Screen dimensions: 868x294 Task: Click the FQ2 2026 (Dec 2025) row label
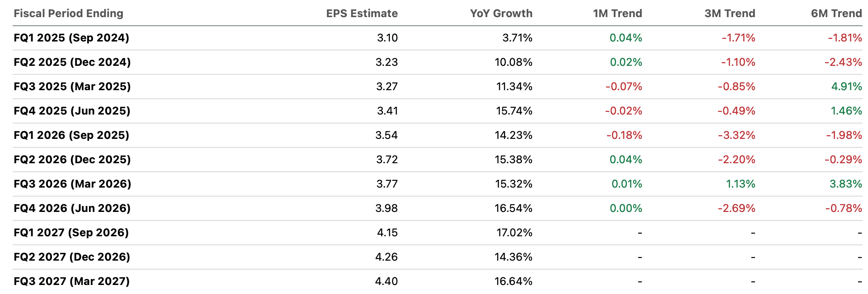[72, 160]
